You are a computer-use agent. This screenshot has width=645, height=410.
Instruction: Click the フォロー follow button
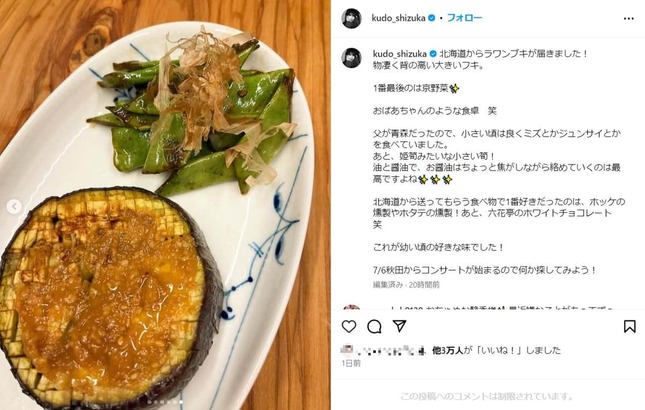pyautogui.click(x=464, y=18)
